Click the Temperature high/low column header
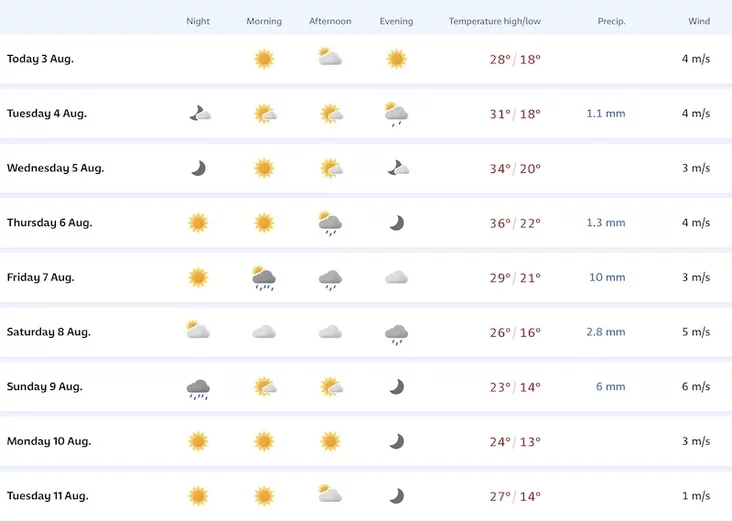This screenshot has height=521, width=732. pyautogui.click(x=495, y=21)
